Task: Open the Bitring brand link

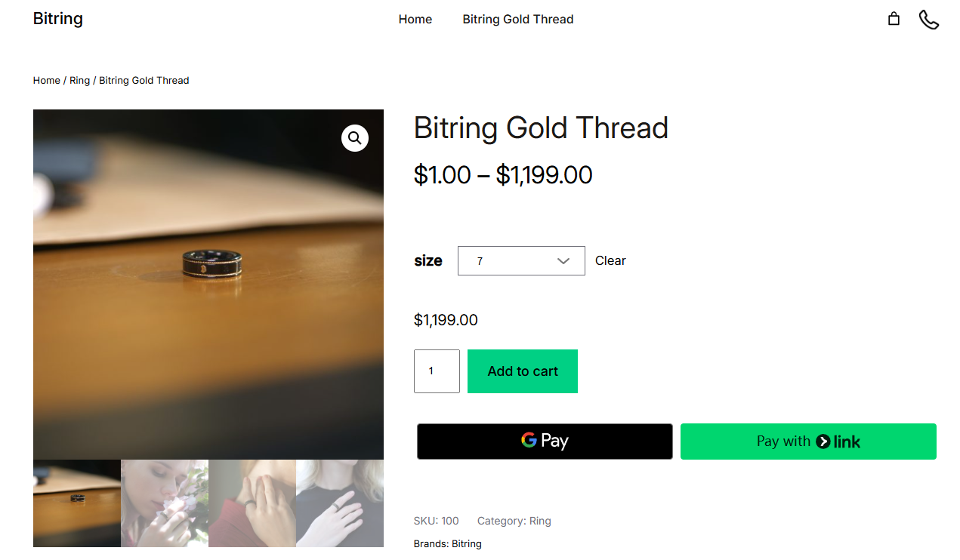Action: 467,544
